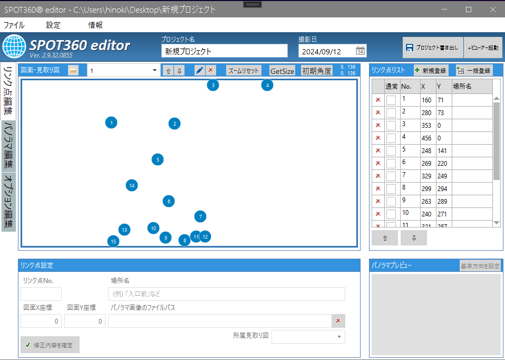Click the GetSize button
Viewport: 505px width, 360px height.
click(282, 71)
